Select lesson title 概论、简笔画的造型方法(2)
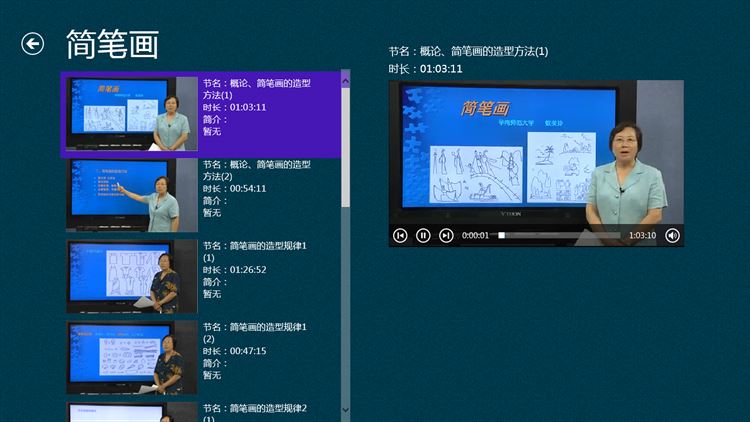 [x=257, y=170]
